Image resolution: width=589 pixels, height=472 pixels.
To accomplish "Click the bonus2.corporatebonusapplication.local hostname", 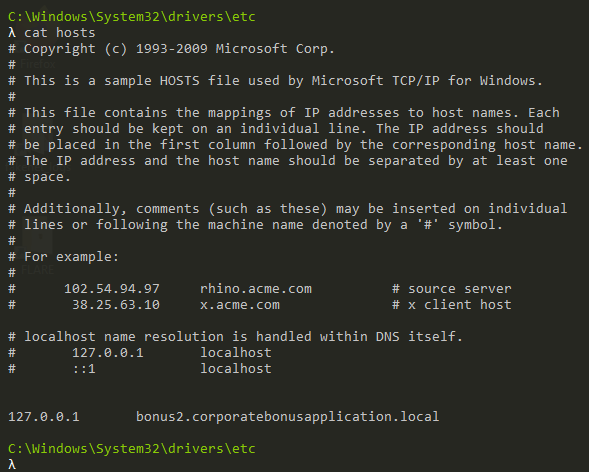I will click(287, 417).
